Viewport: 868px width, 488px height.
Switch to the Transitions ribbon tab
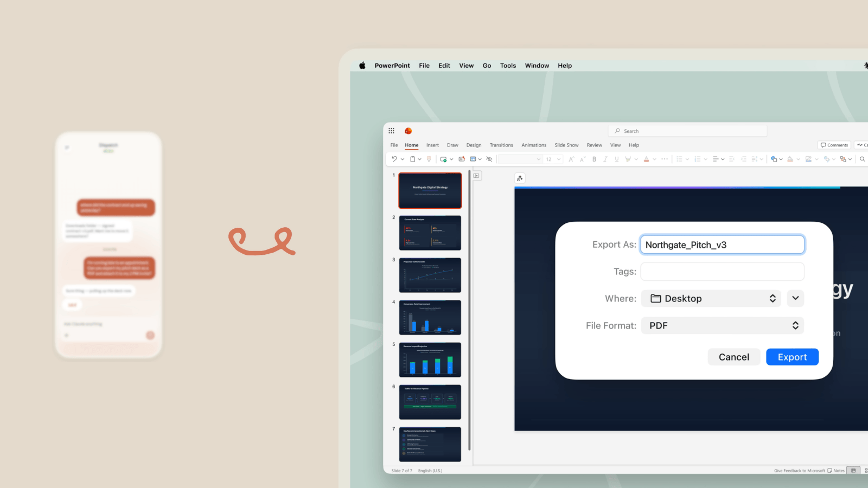pos(501,145)
